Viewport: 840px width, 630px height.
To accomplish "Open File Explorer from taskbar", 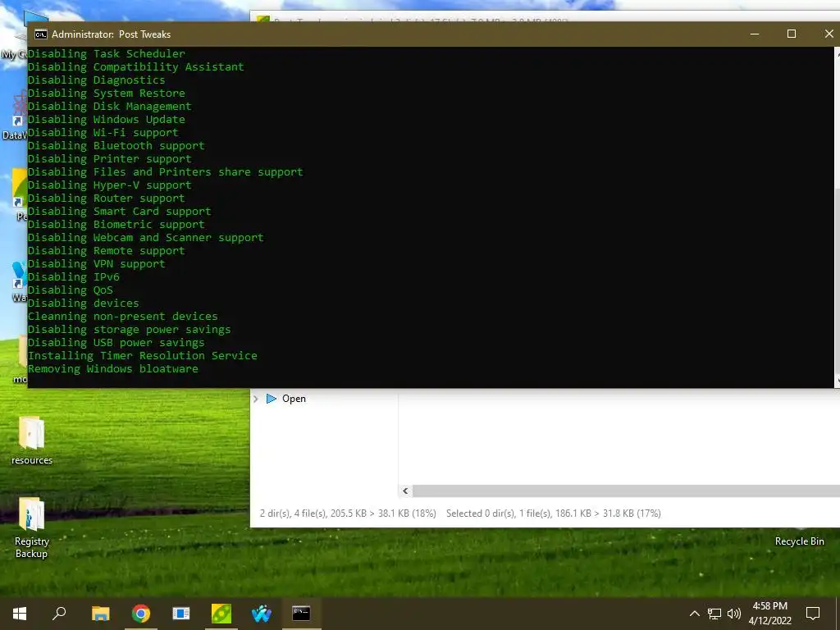I will [x=101, y=613].
